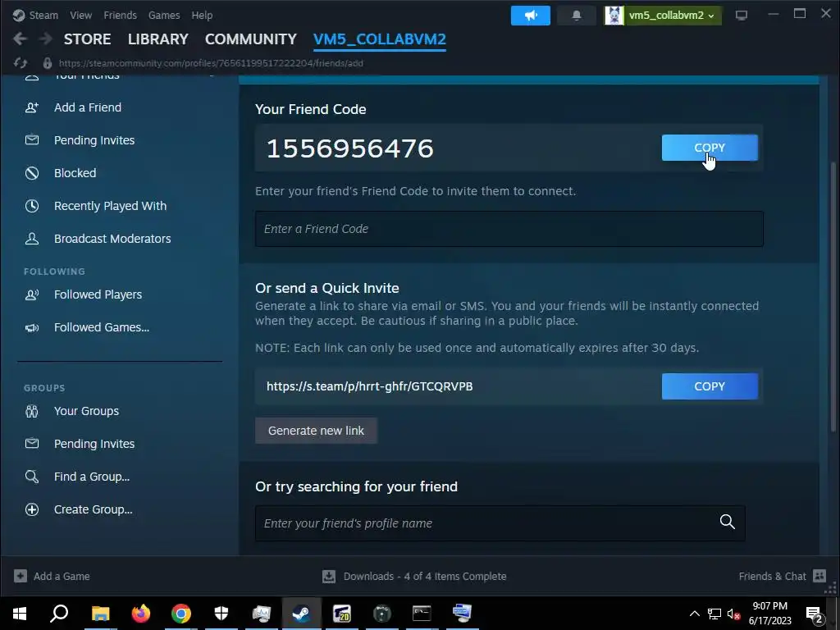
Task: Open Friends & Chat
Action: (x=782, y=577)
